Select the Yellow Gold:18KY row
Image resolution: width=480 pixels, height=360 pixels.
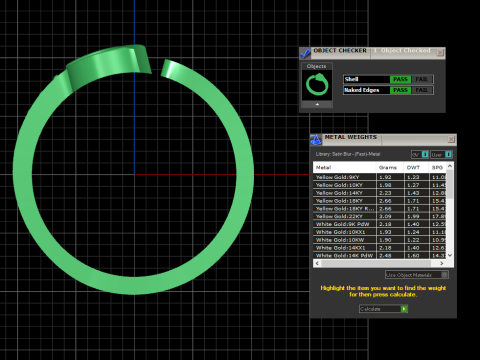click(379, 201)
